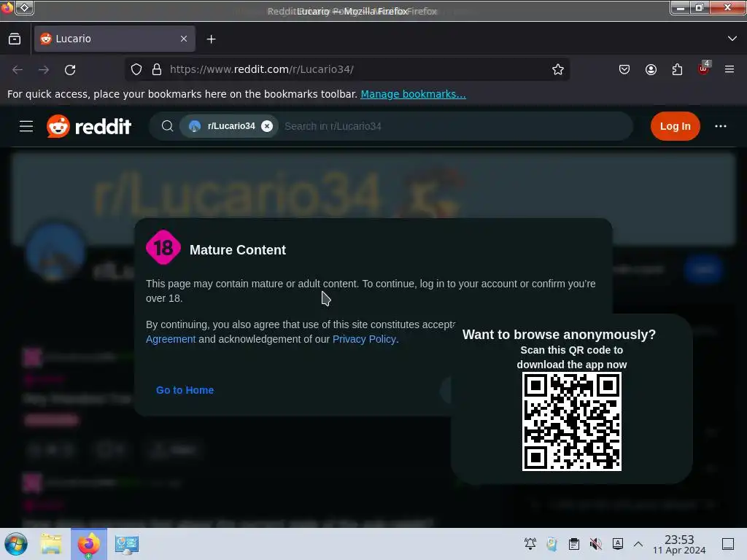Click show desktop button in taskbar
This screenshot has width=747, height=560.
click(727, 544)
